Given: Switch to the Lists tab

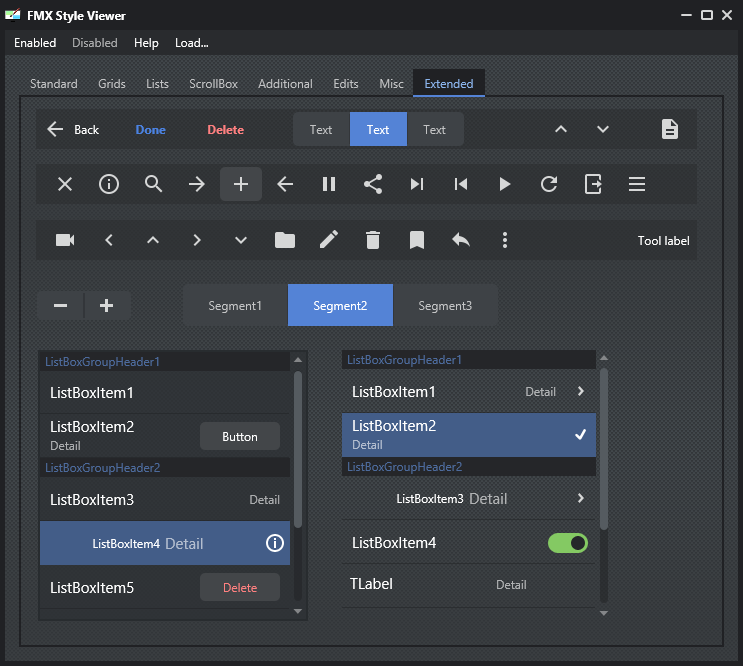Looking at the screenshot, I should [x=157, y=84].
